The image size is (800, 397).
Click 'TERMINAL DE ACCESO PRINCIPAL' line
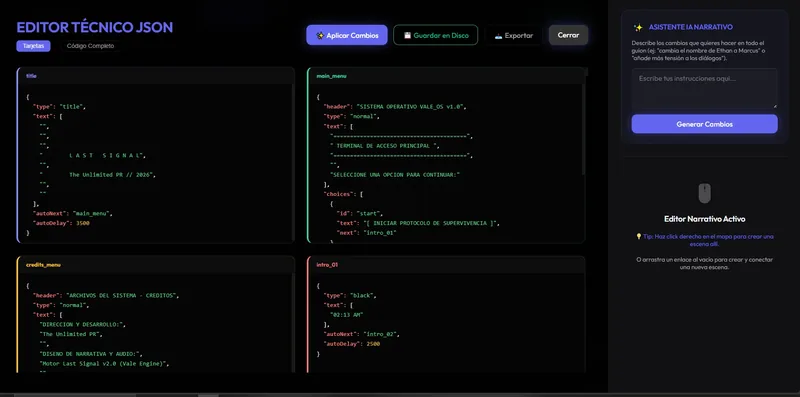pyautogui.click(x=385, y=145)
